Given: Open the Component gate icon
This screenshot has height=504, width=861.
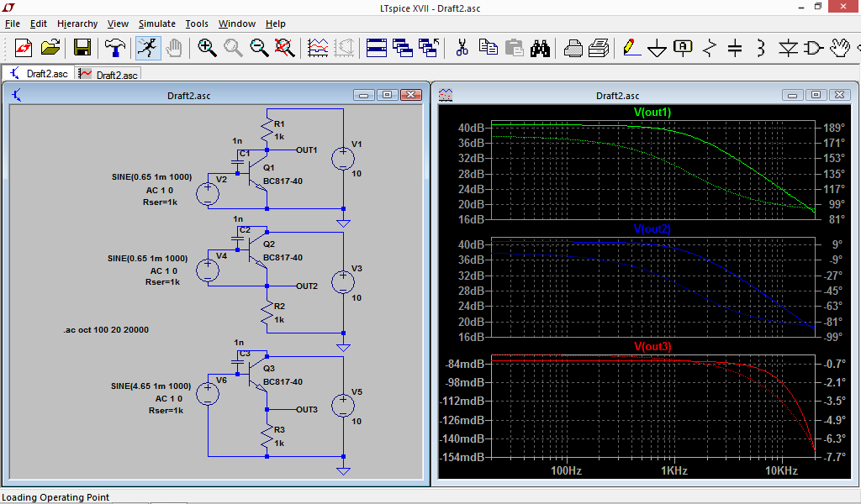Looking at the screenshot, I should (813, 48).
